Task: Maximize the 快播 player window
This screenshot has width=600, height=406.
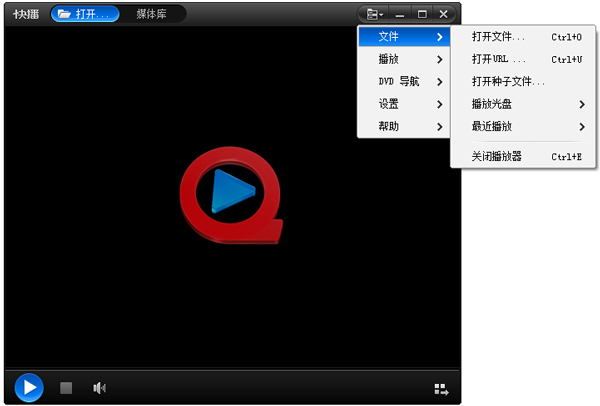Action: (x=422, y=15)
